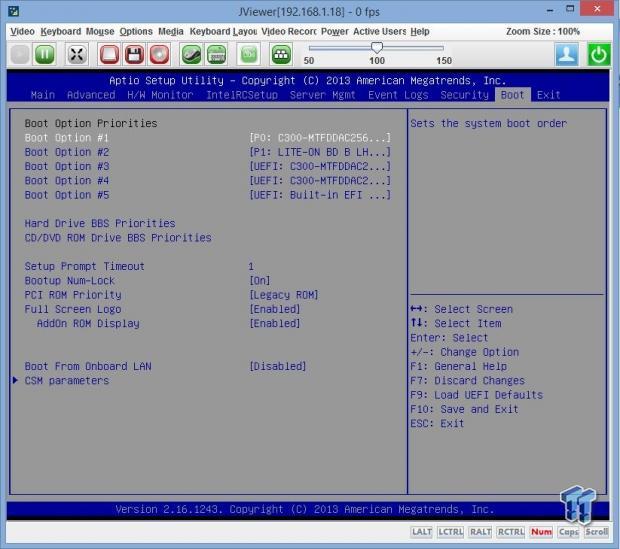Open the Keyboard menu

click(60, 31)
